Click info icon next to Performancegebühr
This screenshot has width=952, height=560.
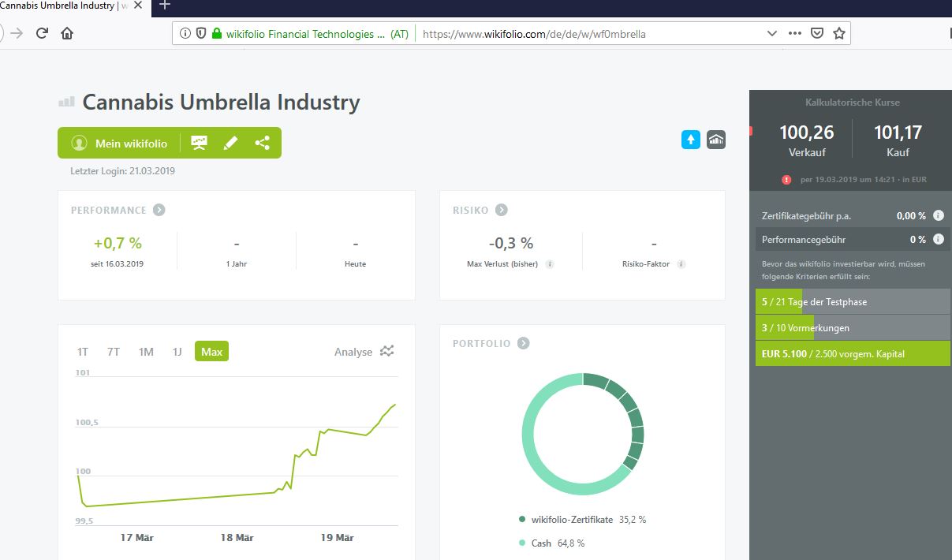tap(939, 239)
